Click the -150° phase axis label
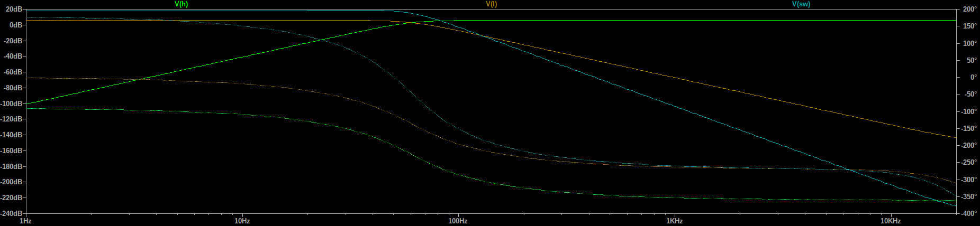The width and height of the screenshot is (980, 226). pyautogui.click(x=969, y=128)
